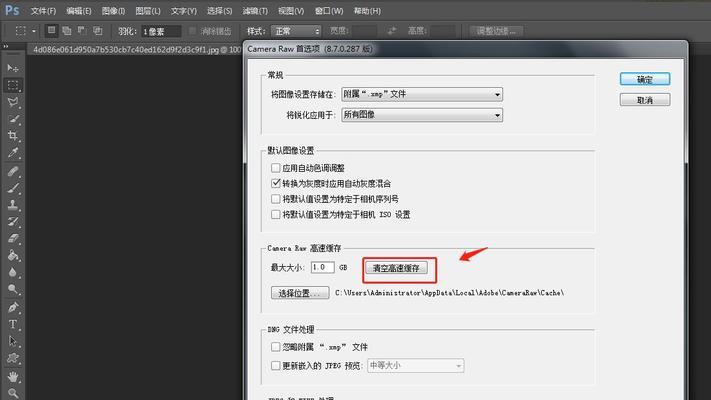
Task: Select the History Brush tool
Action: pyautogui.click(x=13, y=221)
